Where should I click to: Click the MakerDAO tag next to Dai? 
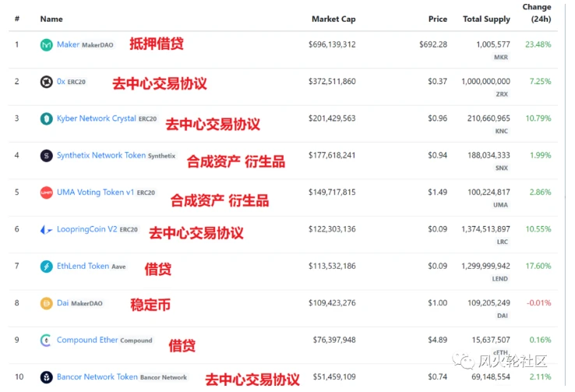[x=87, y=304]
